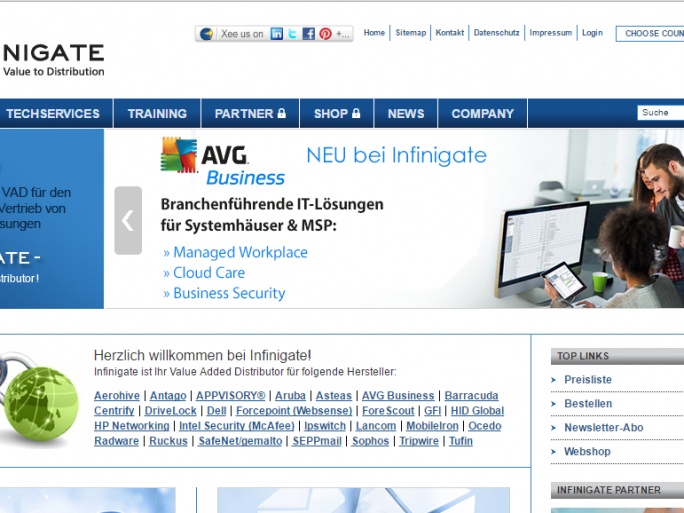The height and width of the screenshot is (513, 684).
Task: Open the Training menu
Action: click(157, 113)
